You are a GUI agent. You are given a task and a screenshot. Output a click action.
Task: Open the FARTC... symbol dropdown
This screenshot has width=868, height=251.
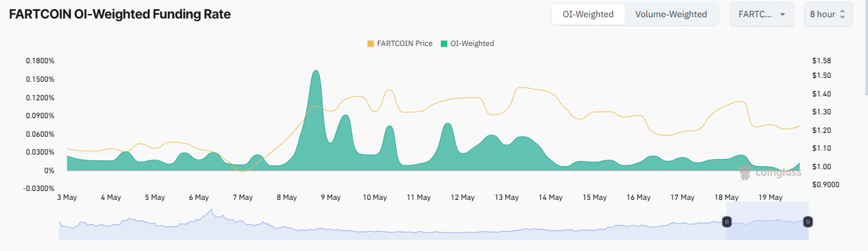click(x=761, y=14)
